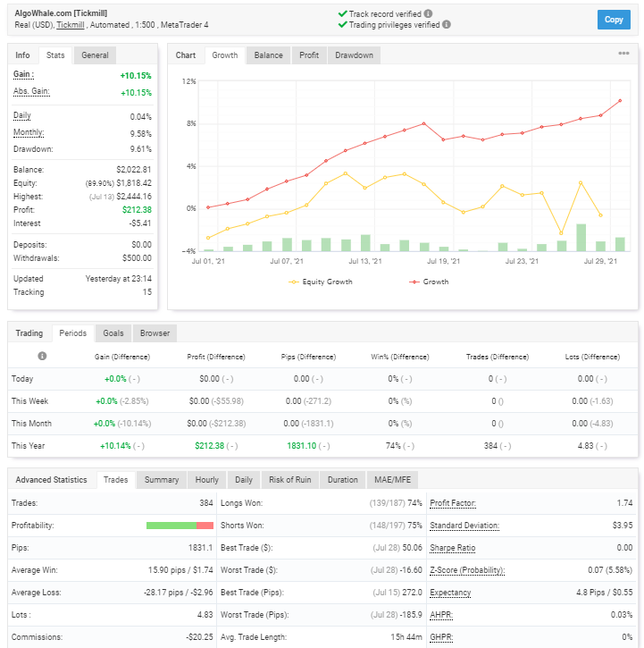Switch chart to Balance tab
The image size is (644, 648).
269,55
